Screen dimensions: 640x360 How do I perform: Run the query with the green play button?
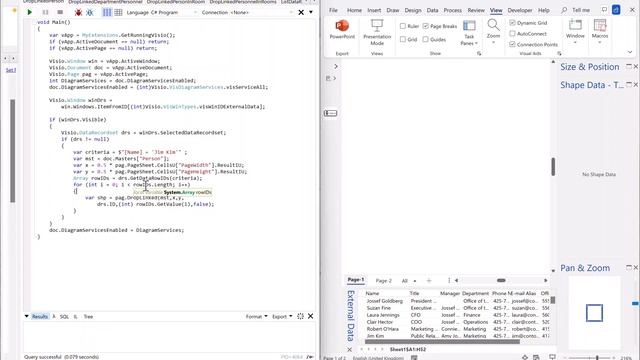point(29,12)
